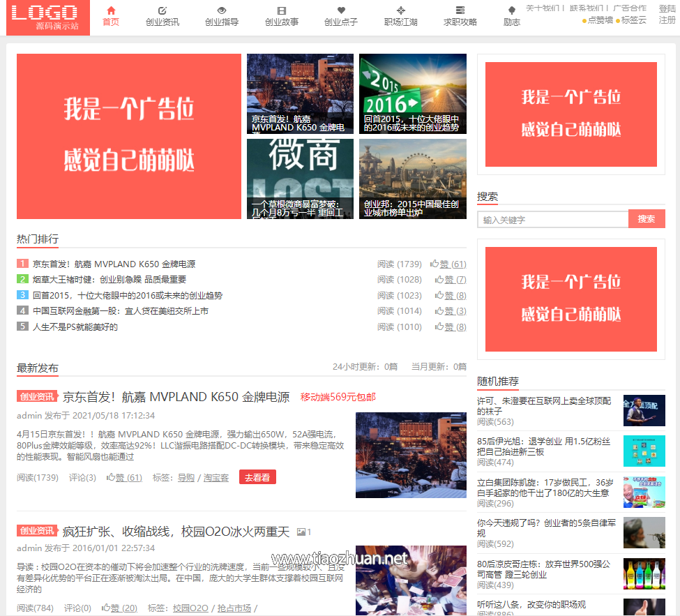The width and height of the screenshot is (680, 616).
Task: Click the 创业资讯 tag on 校园O2O post
Action: click(37, 530)
